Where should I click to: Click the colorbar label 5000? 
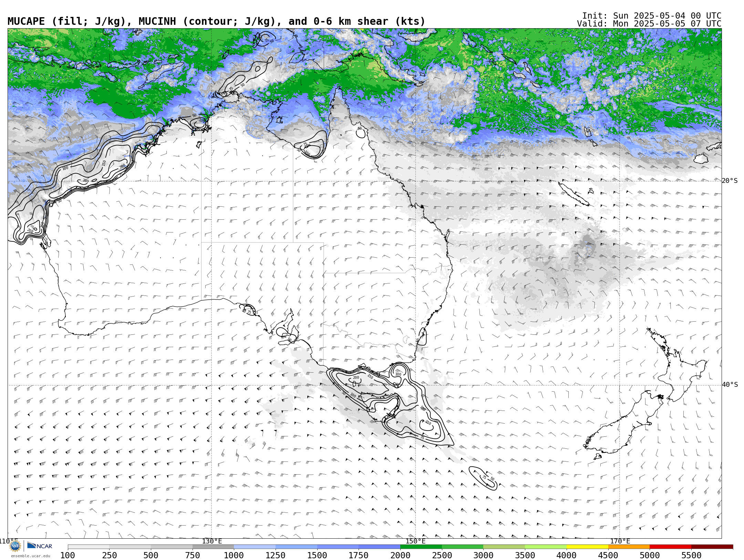pyautogui.click(x=650, y=556)
